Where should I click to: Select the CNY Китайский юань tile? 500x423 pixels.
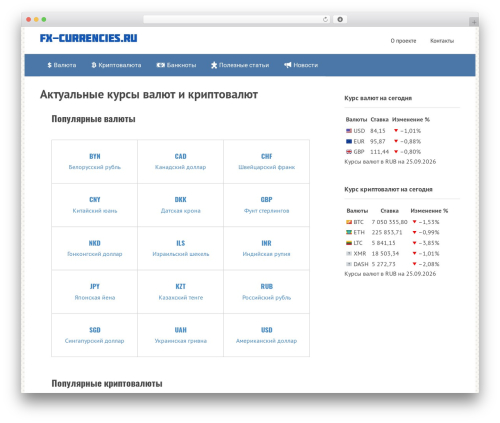pos(95,205)
